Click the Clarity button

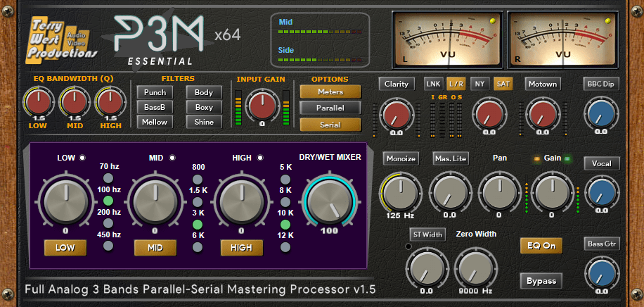pyautogui.click(x=397, y=84)
